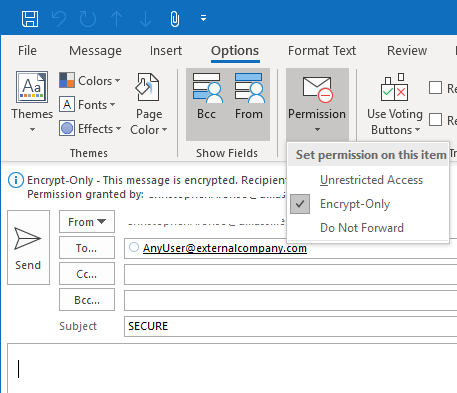457x393 pixels.
Task: Click the Redo arrow icon
Action: click(x=88, y=19)
